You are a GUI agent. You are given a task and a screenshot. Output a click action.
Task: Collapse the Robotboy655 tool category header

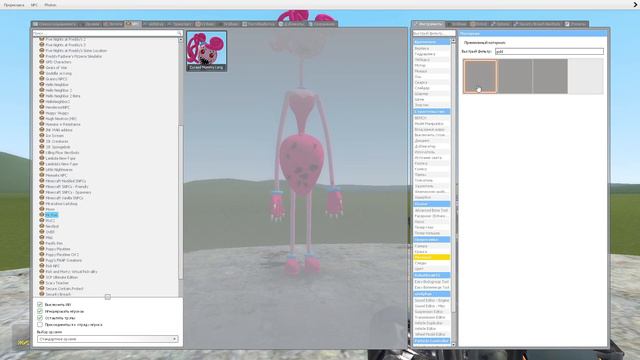[431, 275]
